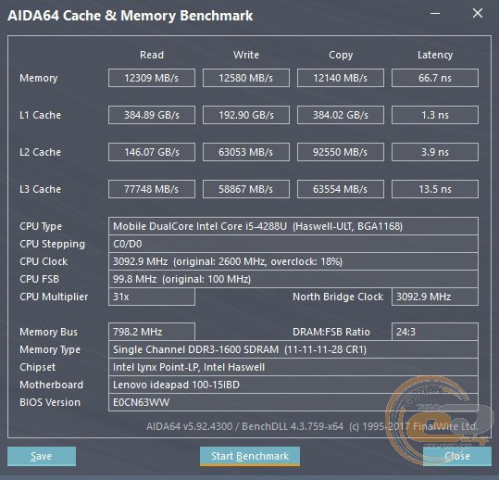Screen dimensions: 499x480
Task: Minimize the AIDA64 benchmark window
Action: click(x=435, y=14)
